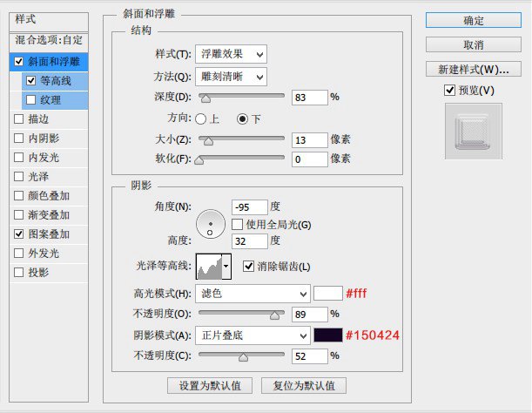Click the 深度 value field 83
Viewport: 532px width, 413px height.
(310, 98)
